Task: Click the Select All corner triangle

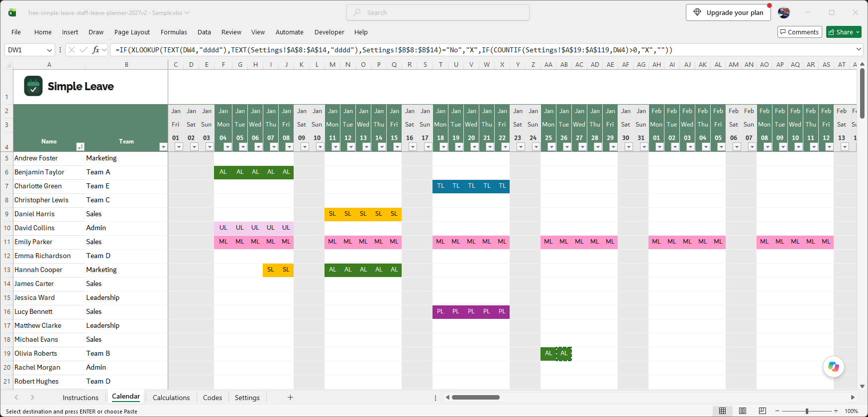Action: [8, 65]
